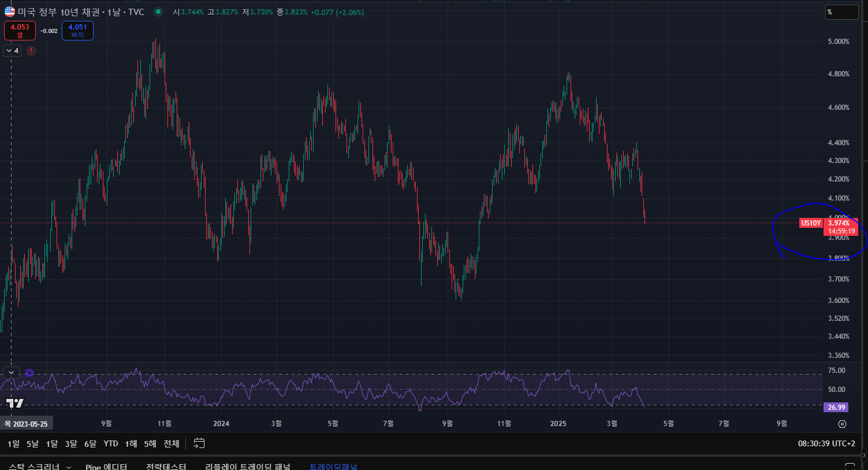Click the 14:59:19 countdown label

pos(841,231)
